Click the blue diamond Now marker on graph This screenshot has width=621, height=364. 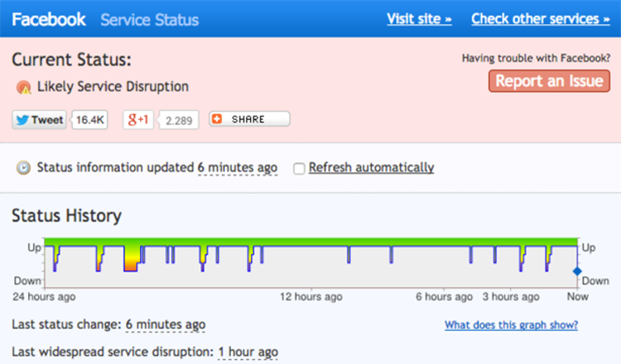[577, 272]
